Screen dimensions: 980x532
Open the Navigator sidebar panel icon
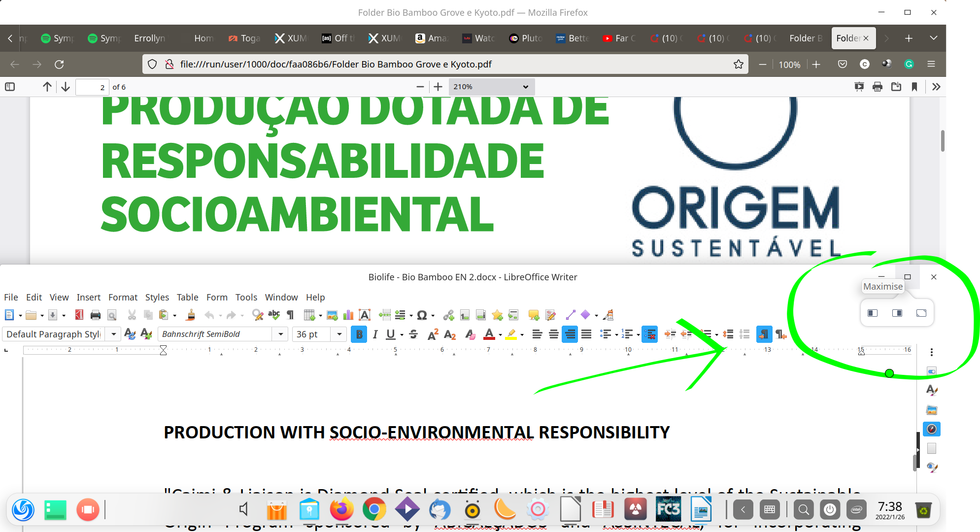pyautogui.click(x=931, y=429)
